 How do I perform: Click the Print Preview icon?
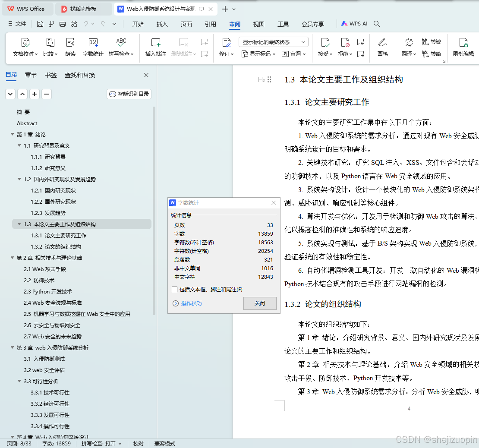click(74, 24)
